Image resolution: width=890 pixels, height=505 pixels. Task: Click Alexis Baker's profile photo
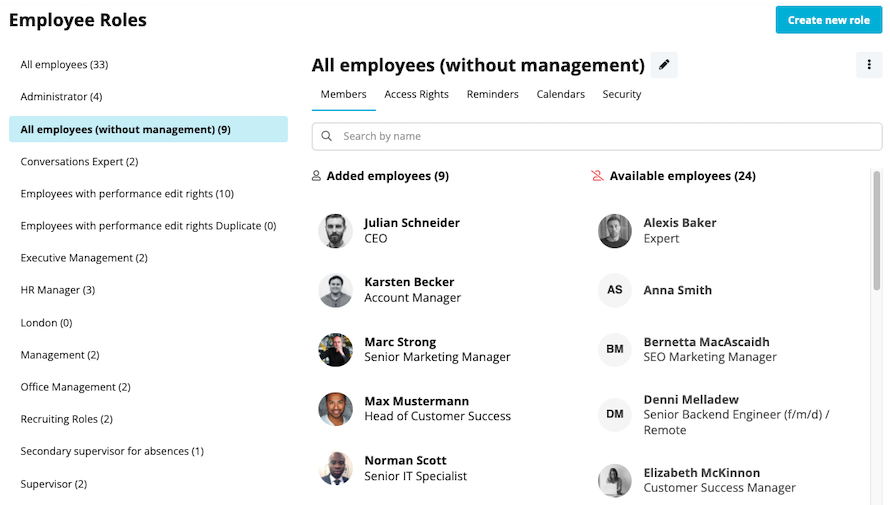[615, 231]
